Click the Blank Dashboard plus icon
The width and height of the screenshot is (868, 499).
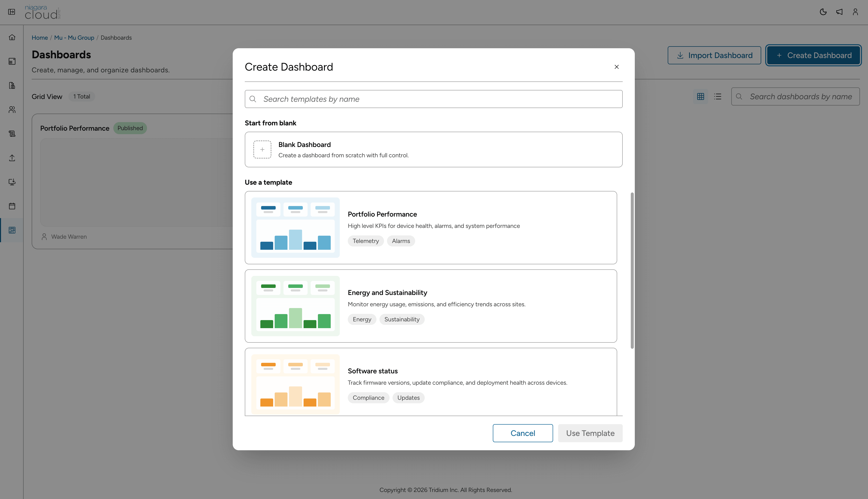pos(262,149)
